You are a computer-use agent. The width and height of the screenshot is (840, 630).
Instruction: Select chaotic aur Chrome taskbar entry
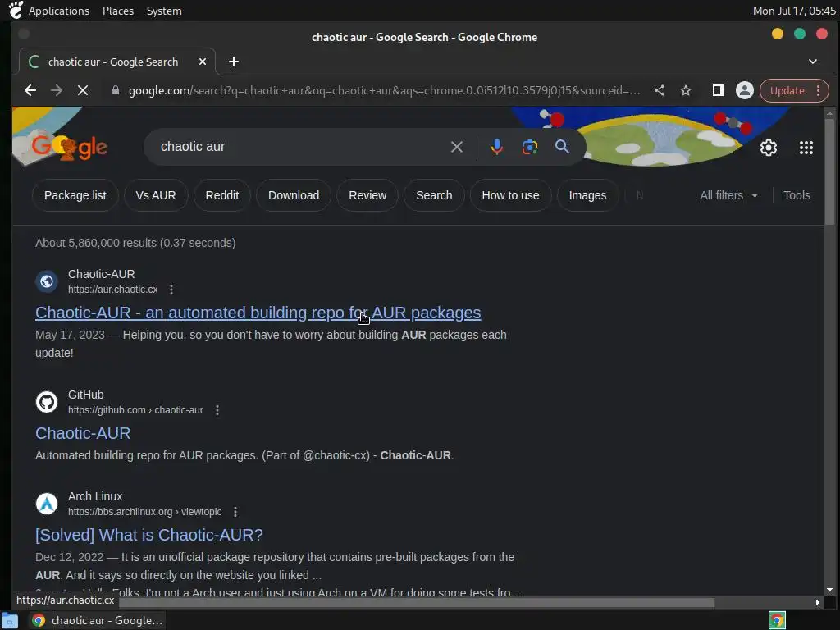tap(97, 620)
